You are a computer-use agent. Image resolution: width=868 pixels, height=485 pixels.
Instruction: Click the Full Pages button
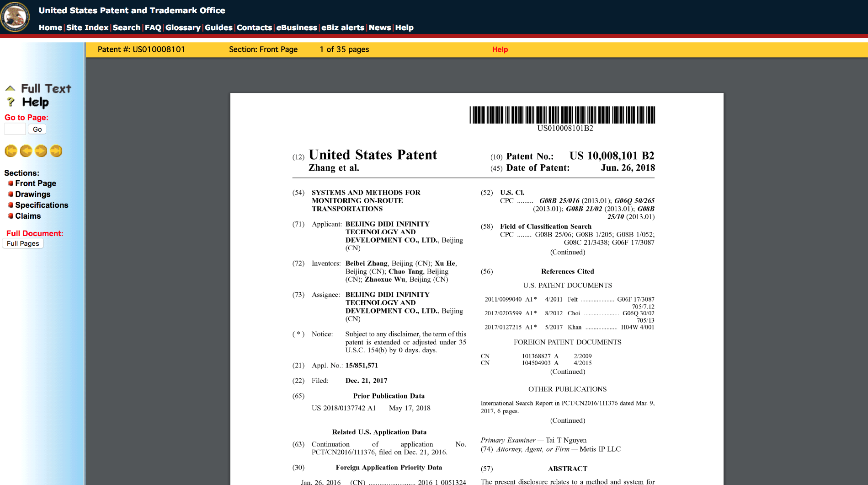(x=23, y=243)
